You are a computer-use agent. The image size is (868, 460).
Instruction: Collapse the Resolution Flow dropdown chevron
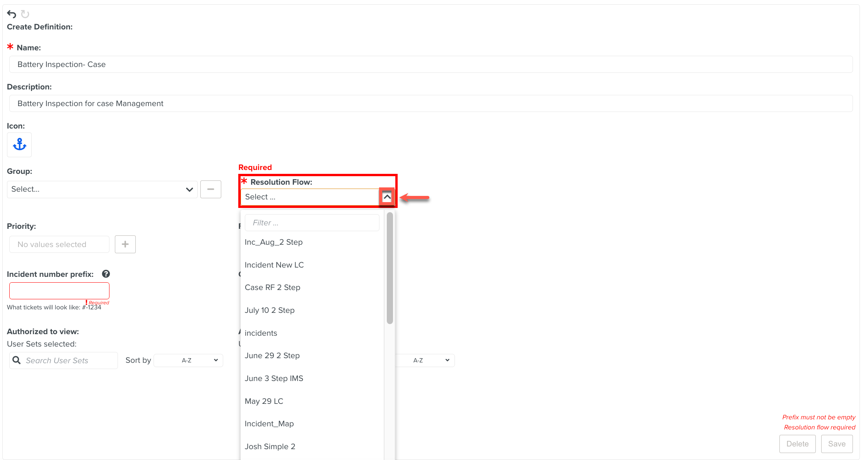[387, 197]
